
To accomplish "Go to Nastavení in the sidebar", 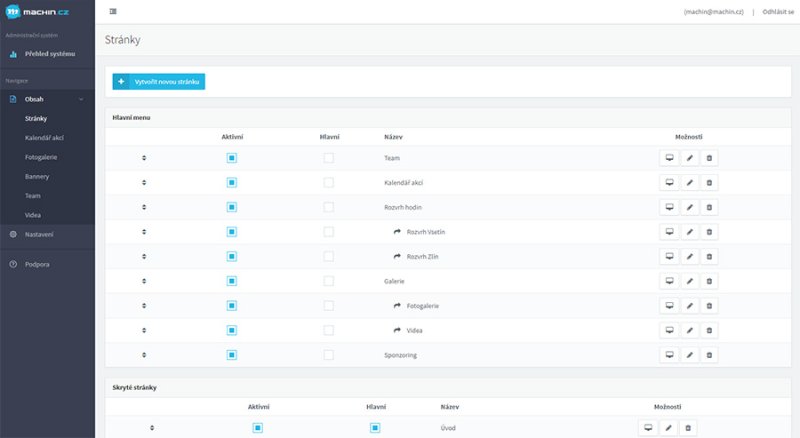I will point(39,234).
